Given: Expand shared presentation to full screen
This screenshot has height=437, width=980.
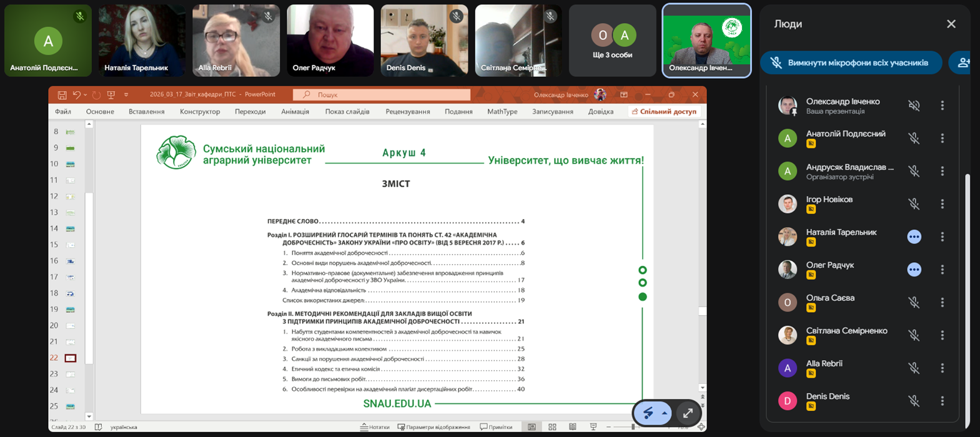Looking at the screenshot, I should [688, 413].
